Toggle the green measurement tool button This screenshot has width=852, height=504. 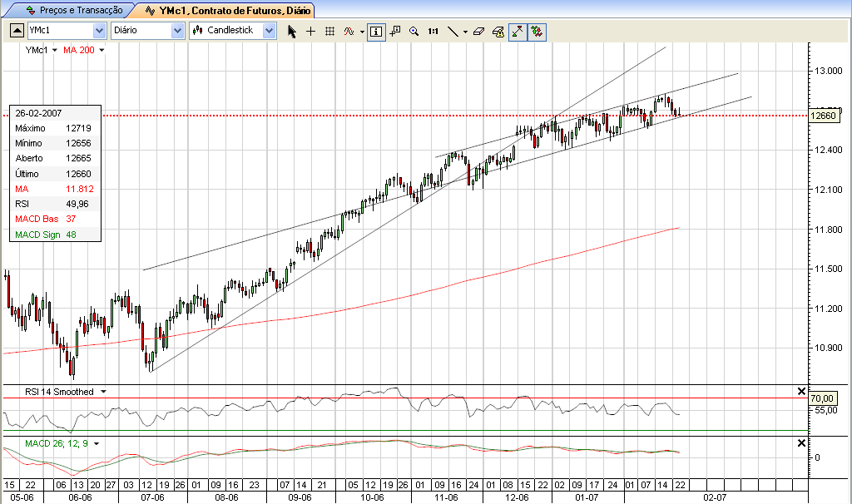pyautogui.click(x=516, y=31)
